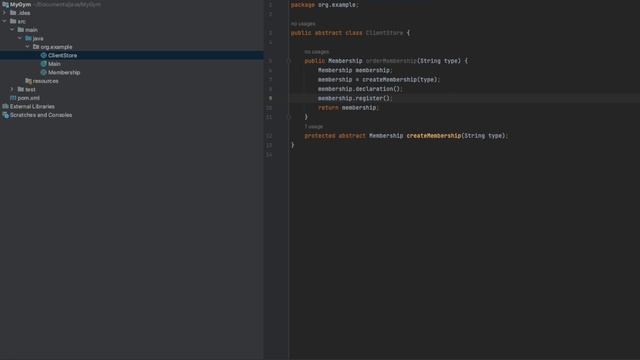Screen dimensions: 640x360
Task: Select the .idea folder row
Action: [132, 13]
